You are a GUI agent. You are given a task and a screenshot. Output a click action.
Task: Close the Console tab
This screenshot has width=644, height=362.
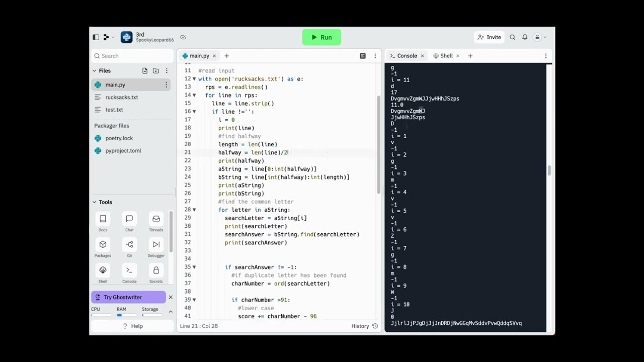pos(422,56)
